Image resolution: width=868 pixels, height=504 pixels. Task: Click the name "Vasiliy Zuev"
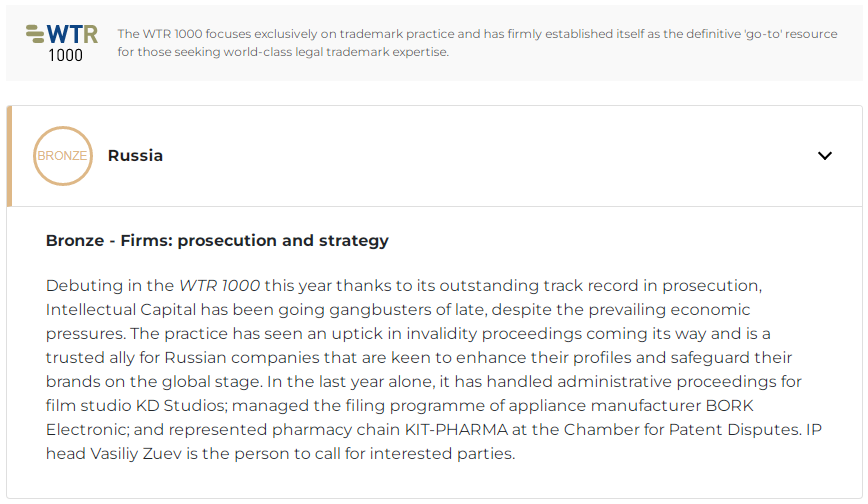coord(136,454)
